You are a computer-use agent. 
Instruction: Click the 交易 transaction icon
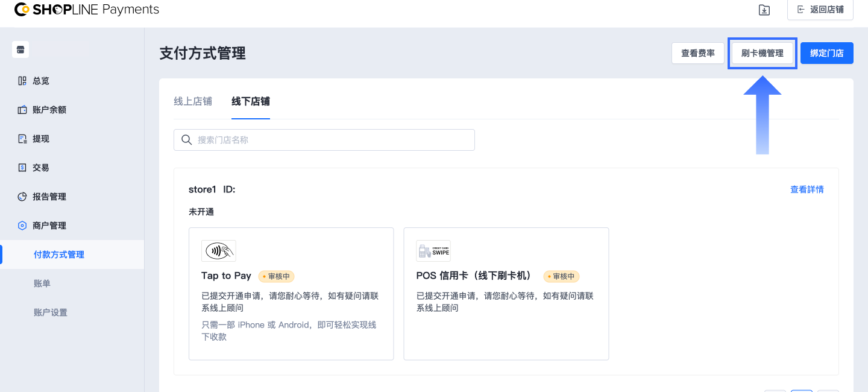[22, 168]
